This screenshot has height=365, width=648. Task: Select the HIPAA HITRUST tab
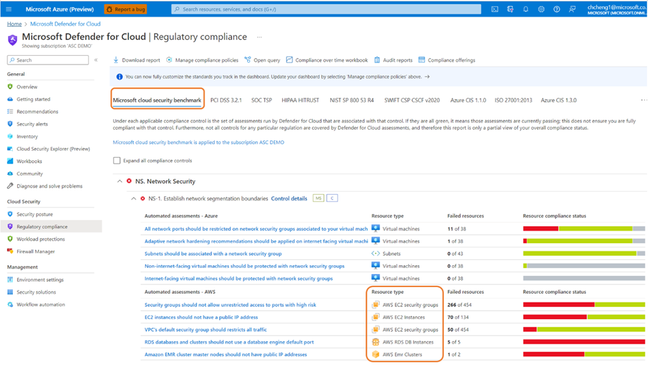pyautogui.click(x=300, y=100)
